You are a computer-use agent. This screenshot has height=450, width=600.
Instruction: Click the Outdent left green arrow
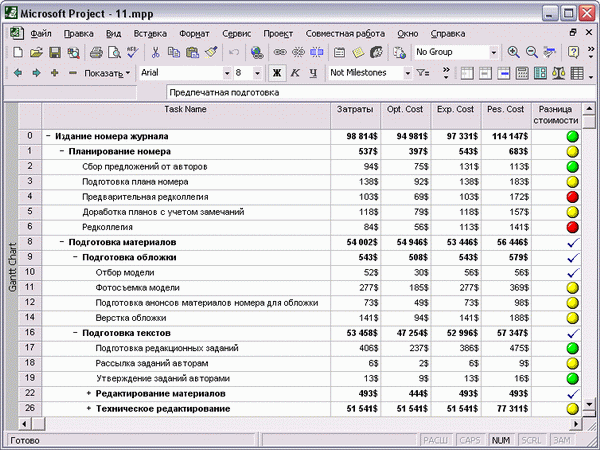[x=18, y=73]
